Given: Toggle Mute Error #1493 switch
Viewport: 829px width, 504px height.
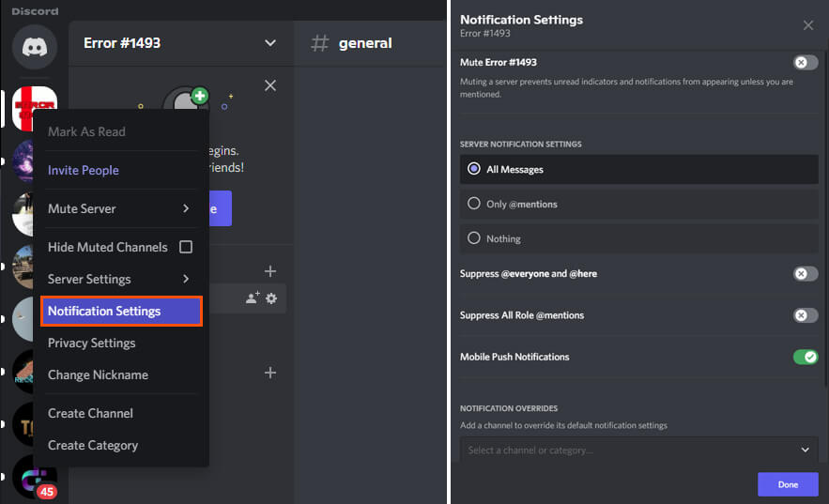Looking at the screenshot, I should coord(806,62).
